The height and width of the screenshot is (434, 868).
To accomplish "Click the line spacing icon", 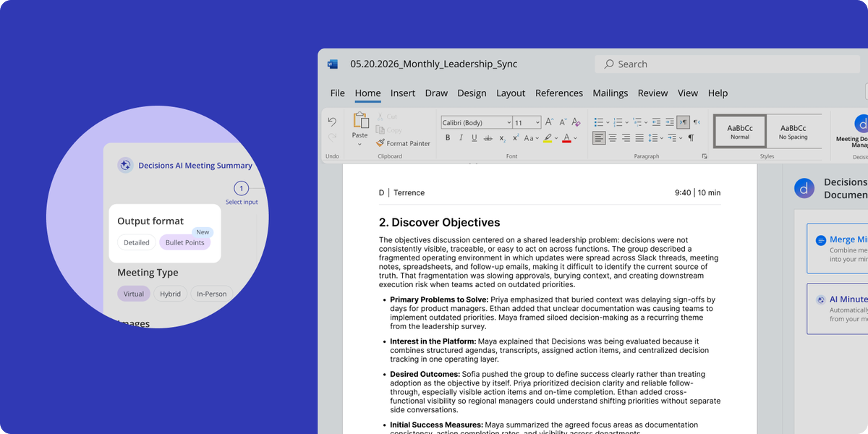I will pos(652,137).
